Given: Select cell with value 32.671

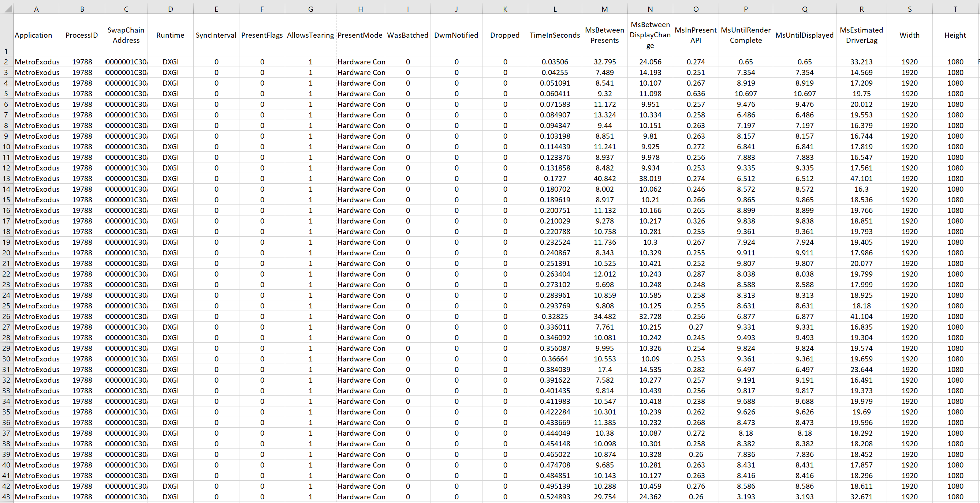Looking at the screenshot, I should tap(861, 496).
